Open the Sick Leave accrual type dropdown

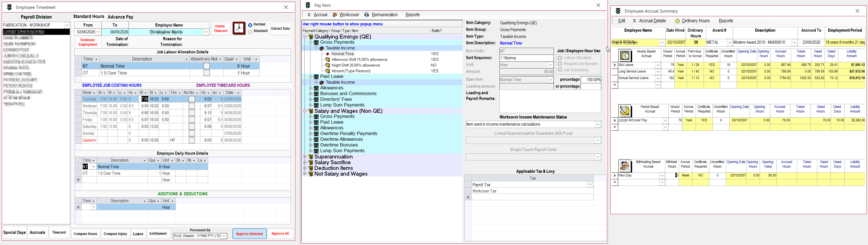[x=658, y=65]
